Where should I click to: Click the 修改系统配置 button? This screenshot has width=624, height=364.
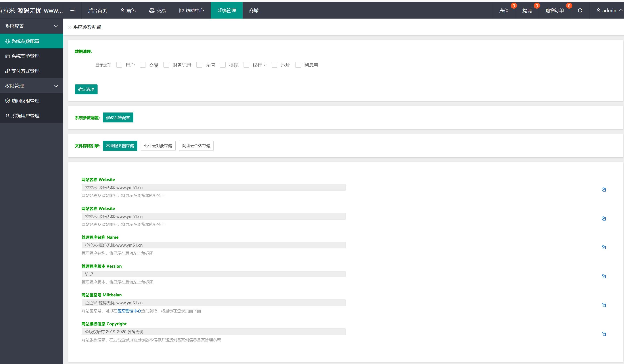(x=118, y=118)
